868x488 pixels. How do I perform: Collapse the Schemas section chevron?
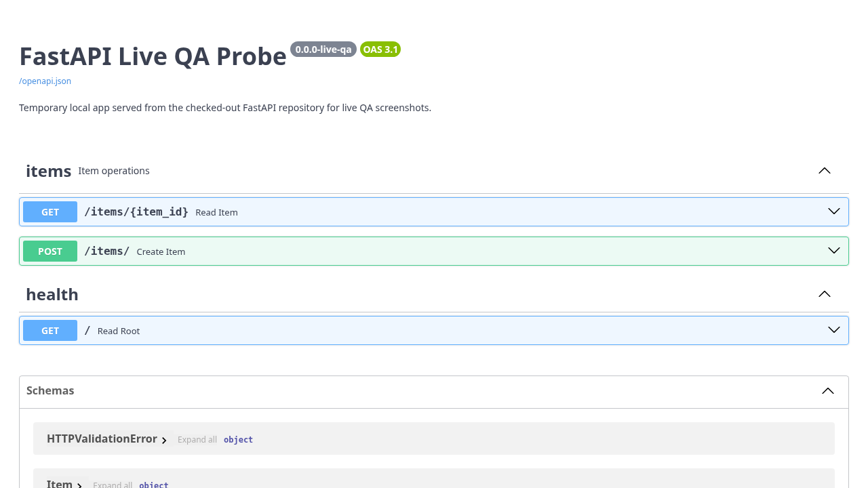828,391
